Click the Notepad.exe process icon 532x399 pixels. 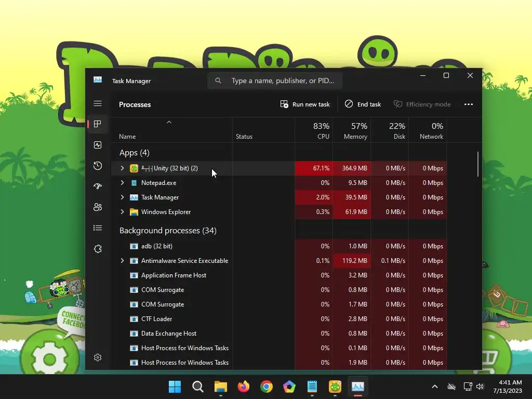[x=134, y=183]
